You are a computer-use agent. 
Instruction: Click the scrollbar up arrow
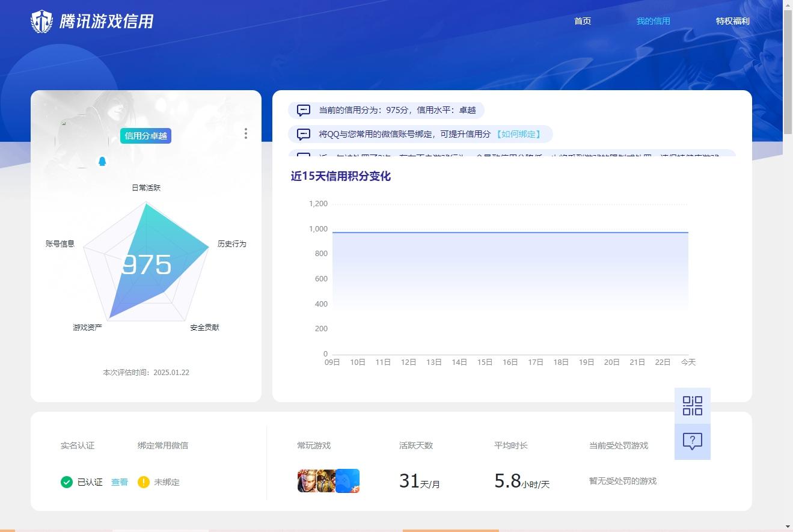point(788,5)
